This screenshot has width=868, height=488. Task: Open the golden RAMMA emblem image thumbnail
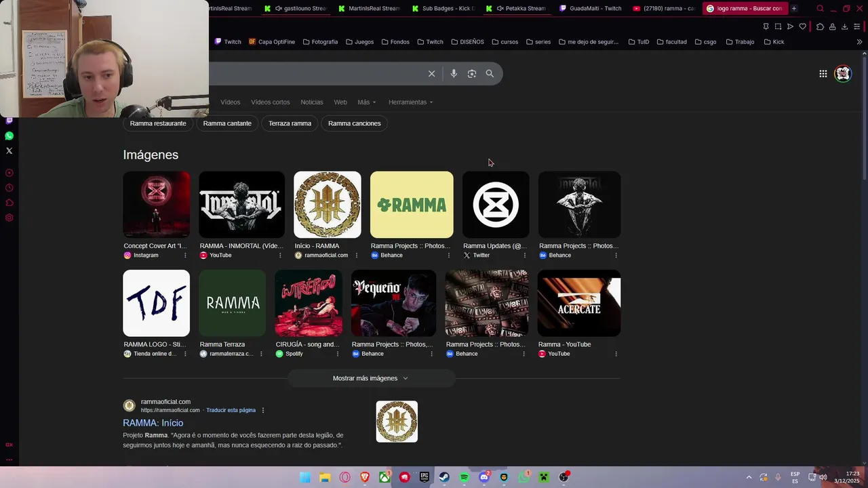pos(328,205)
